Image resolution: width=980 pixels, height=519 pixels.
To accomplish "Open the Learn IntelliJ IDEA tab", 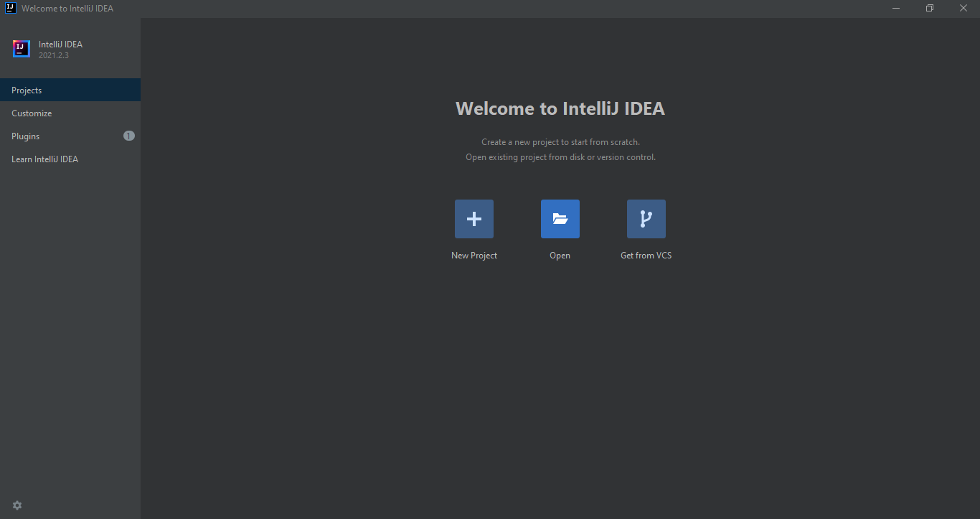I will [44, 159].
